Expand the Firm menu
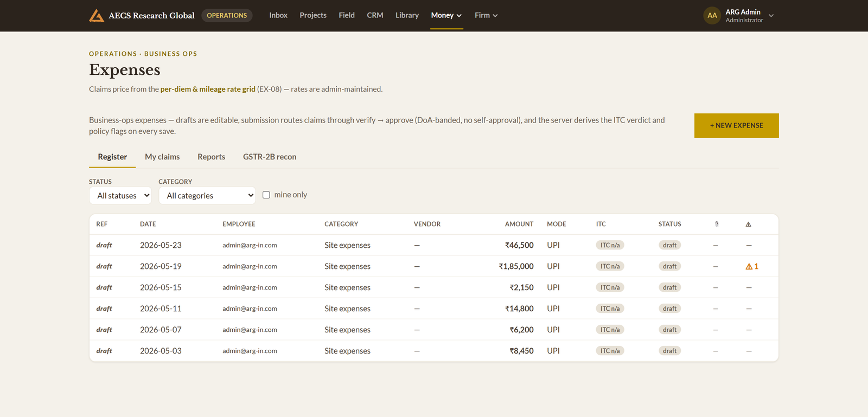The height and width of the screenshot is (417, 868). tap(486, 15)
